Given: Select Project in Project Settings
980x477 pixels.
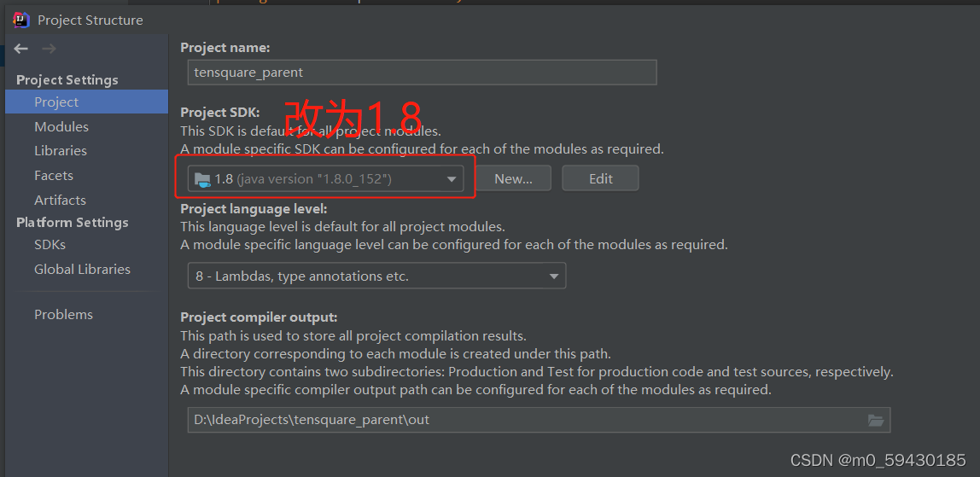Looking at the screenshot, I should pyautogui.click(x=87, y=102).
